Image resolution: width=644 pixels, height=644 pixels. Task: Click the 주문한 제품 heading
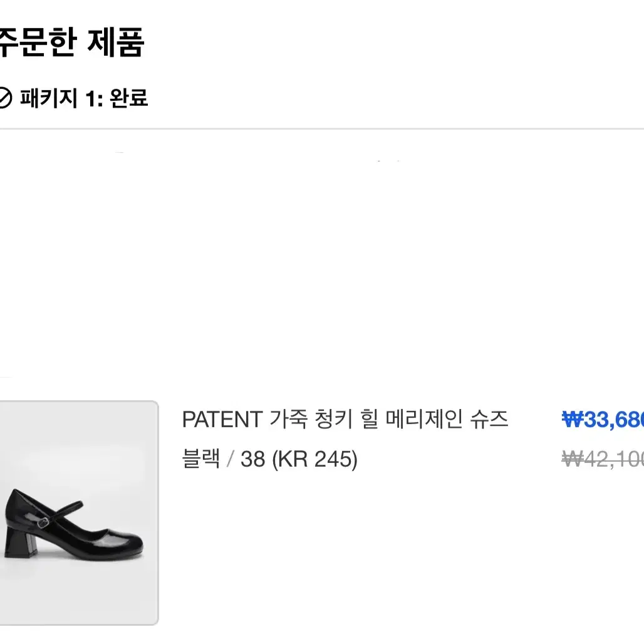pos(71,42)
